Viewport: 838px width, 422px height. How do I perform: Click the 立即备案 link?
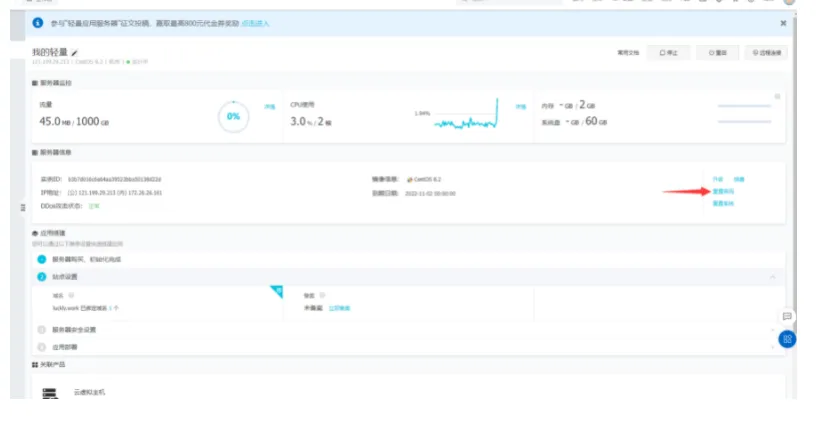coord(339,308)
